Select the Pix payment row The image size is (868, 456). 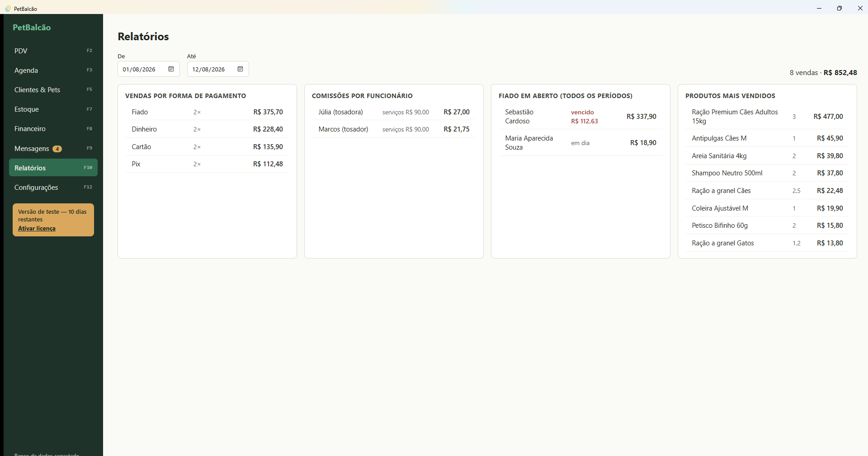point(207,164)
